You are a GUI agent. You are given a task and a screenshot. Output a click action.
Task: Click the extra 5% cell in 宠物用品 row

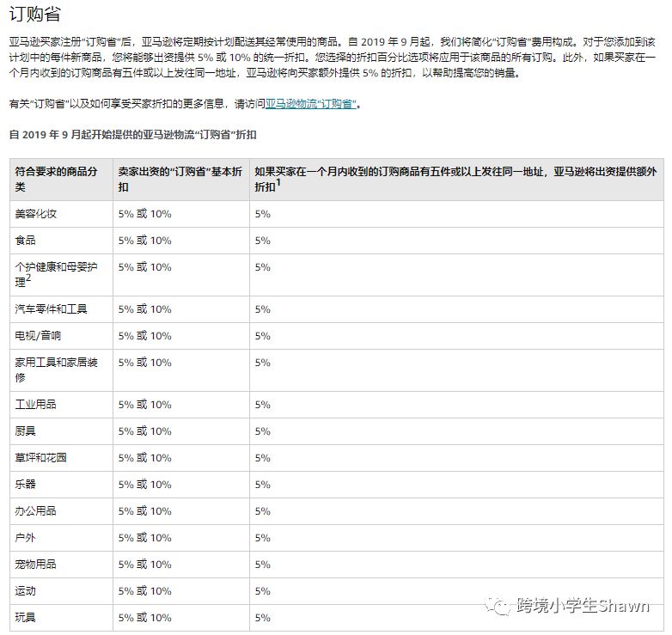click(456, 564)
